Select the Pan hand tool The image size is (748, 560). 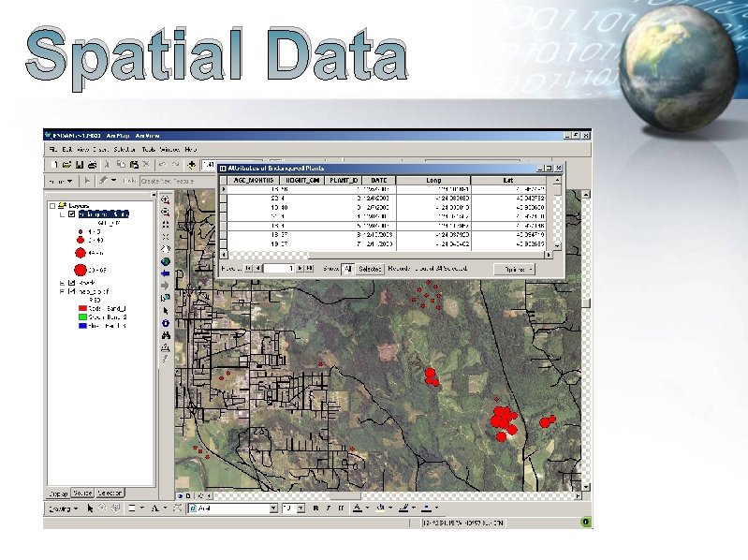click(x=166, y=249)
